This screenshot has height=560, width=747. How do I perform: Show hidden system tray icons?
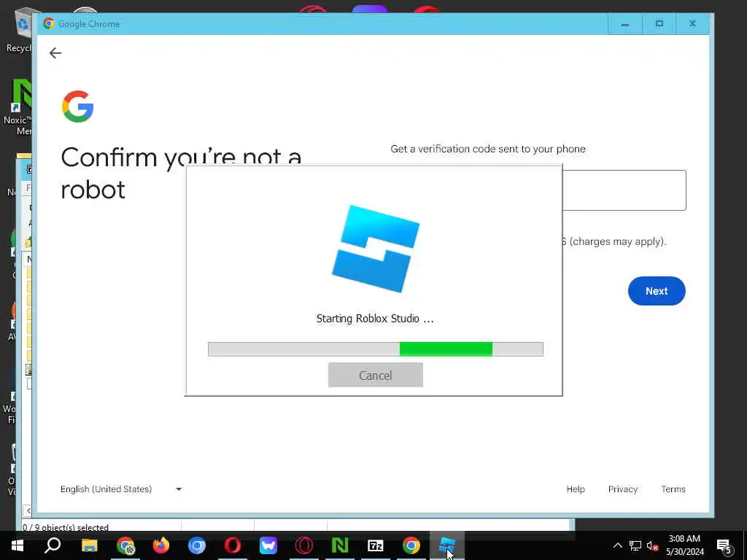click(617, 545)
